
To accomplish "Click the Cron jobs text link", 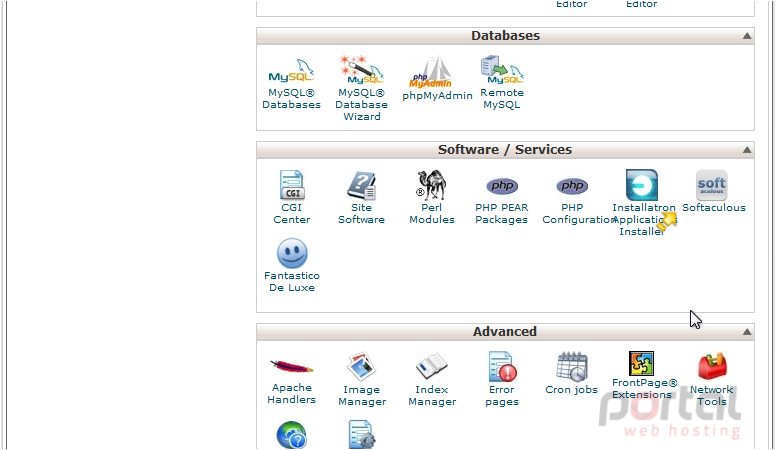I will pyautogui.click(x=572, y=390).
